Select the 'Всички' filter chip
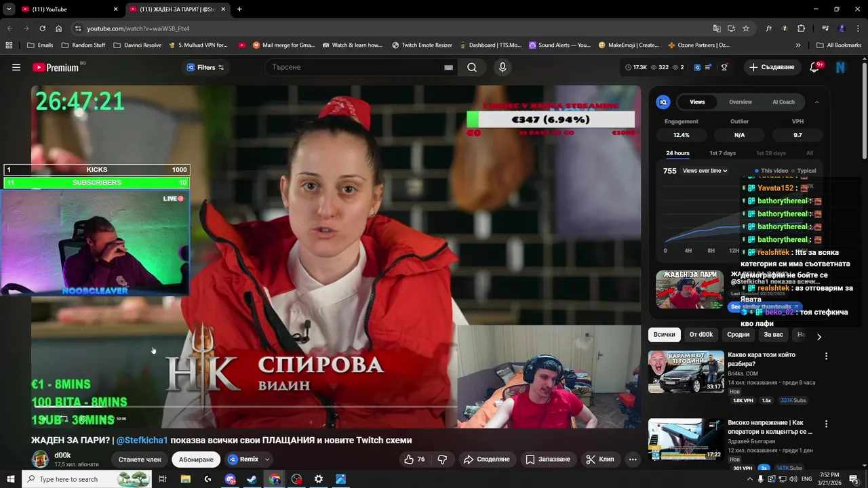 pos(665,334)
